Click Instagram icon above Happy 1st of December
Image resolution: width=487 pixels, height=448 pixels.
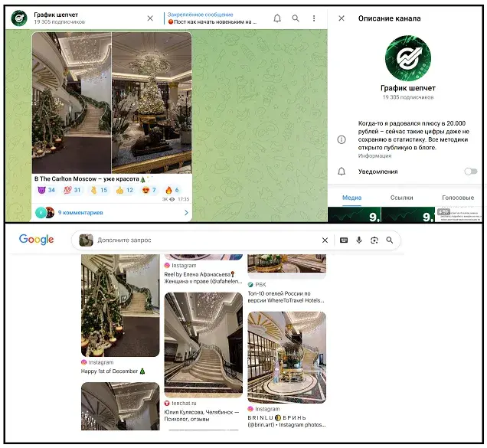83,362
